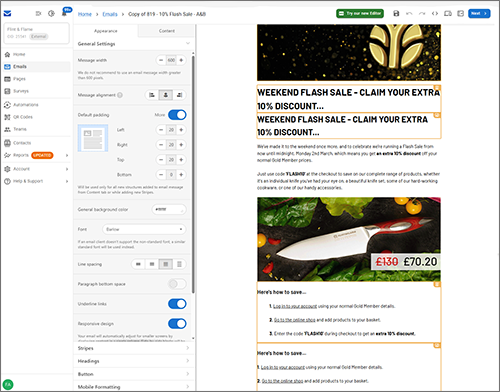The height and width of the screenshot is (392, 500).
Task: Click the Flint & Flame account card
Action: tap(36, 33)
